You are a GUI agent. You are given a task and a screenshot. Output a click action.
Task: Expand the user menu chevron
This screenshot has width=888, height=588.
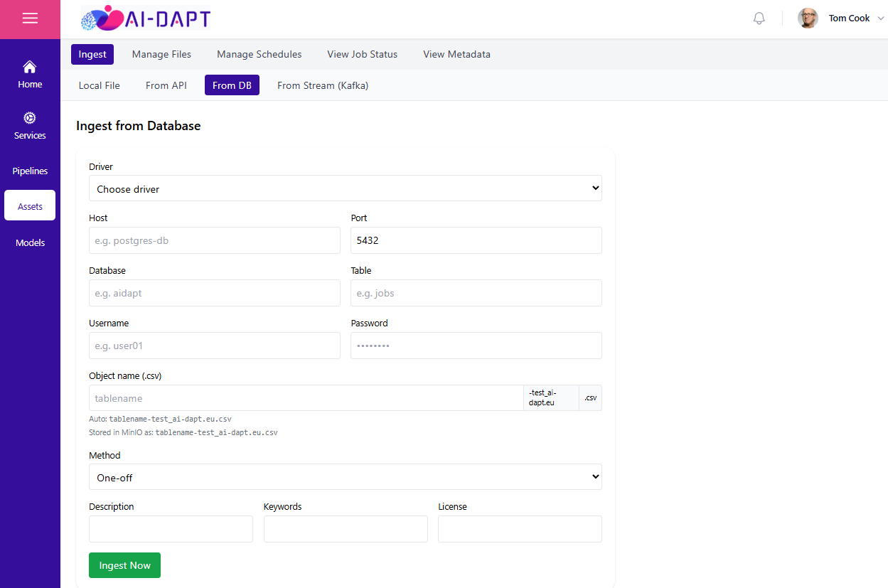[x=881, y=18]
